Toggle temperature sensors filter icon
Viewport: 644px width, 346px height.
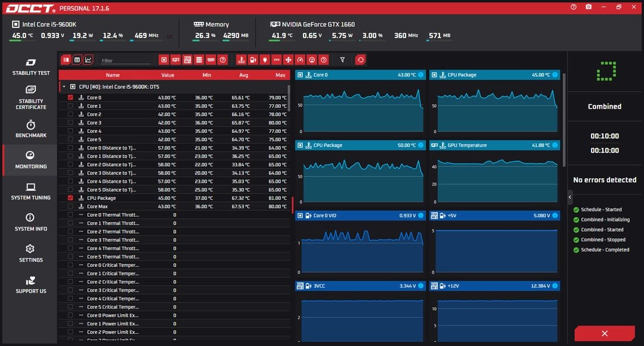[241, 60]
